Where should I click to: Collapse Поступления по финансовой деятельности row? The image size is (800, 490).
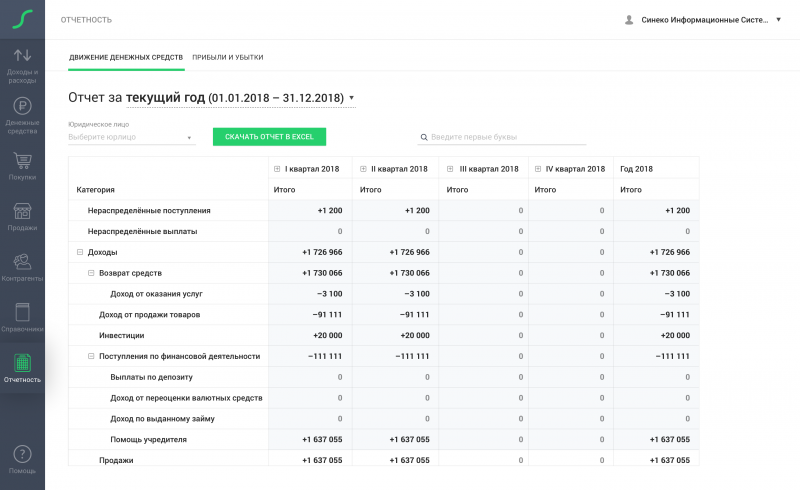[91, 356]
